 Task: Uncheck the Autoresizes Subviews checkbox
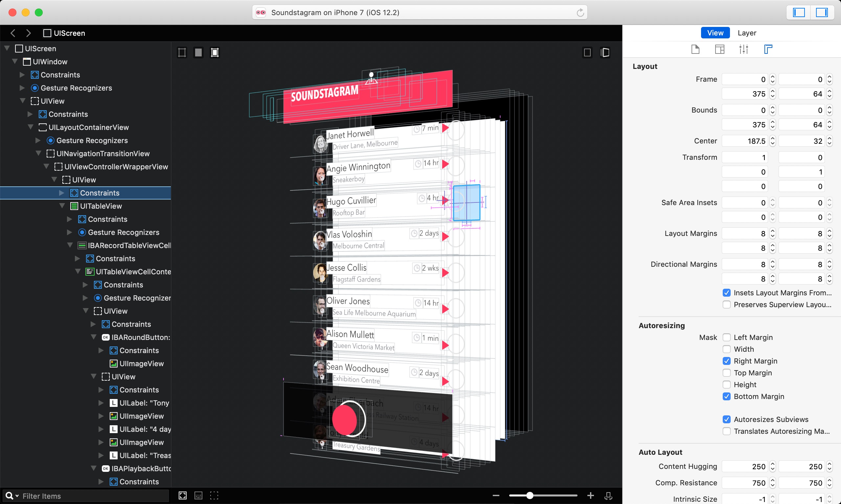point(726,419)
